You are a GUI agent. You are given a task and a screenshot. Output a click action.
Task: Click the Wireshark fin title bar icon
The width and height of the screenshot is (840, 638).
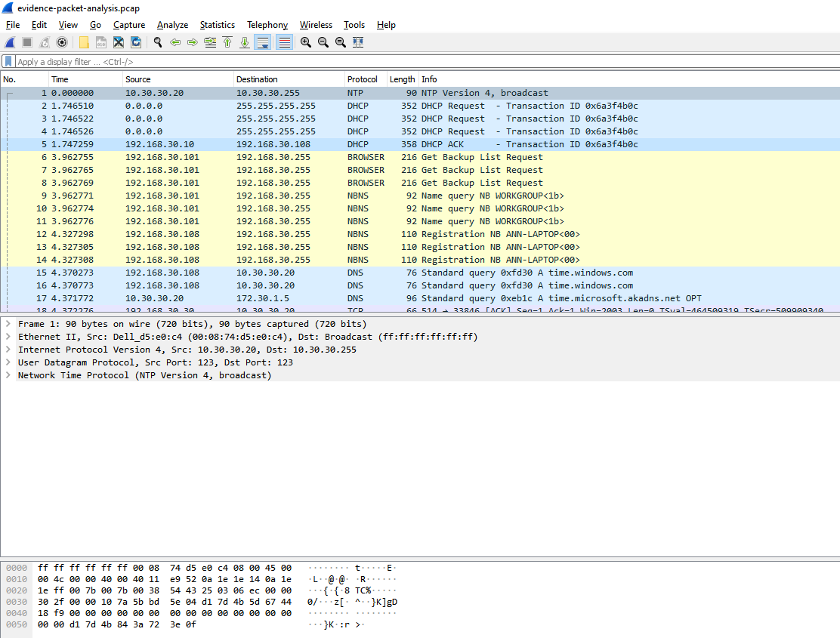click(8, 8)
